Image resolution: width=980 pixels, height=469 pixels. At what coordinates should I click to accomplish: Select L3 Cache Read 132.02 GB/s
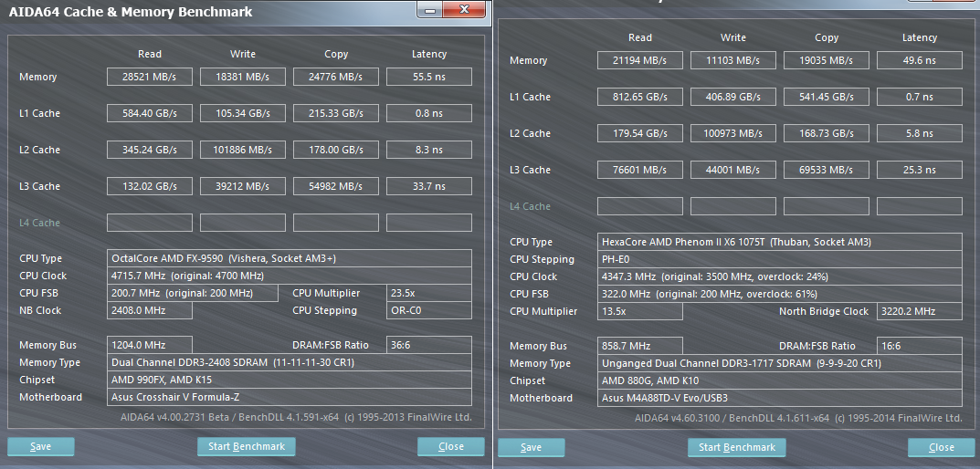point(150,186)
